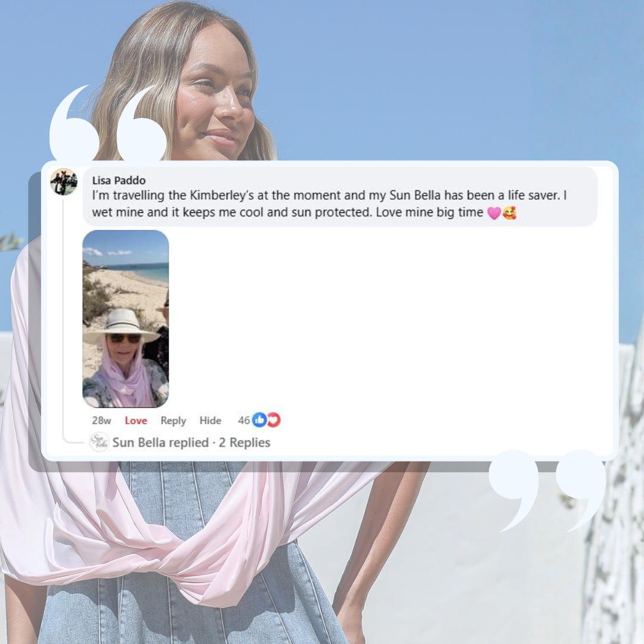
Task: Open the attached beach photo thumbnail
Action: (x=126, y=318)
